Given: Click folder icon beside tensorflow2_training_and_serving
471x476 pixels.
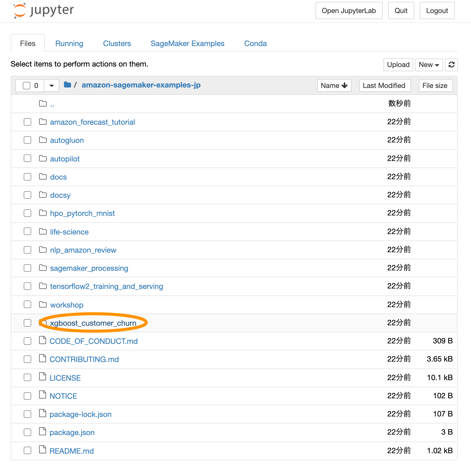Looking at the screenshot, I should click(x=43, y=286).
